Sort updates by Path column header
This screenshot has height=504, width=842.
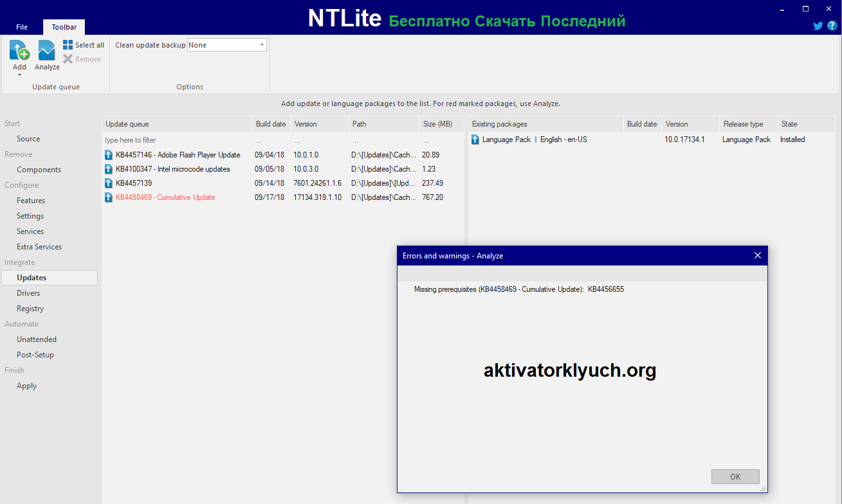384,124
